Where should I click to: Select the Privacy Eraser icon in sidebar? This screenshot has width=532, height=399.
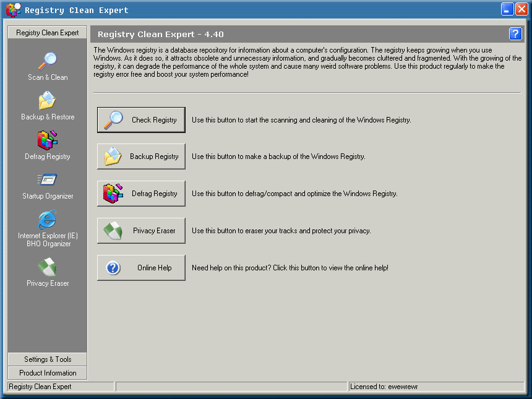(47, 267)
